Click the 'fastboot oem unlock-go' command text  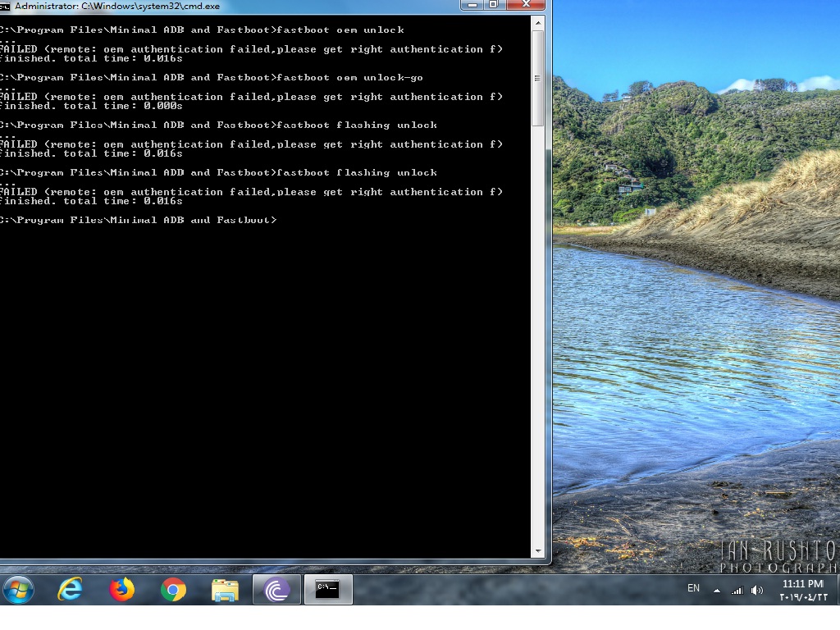coord(349,78)
